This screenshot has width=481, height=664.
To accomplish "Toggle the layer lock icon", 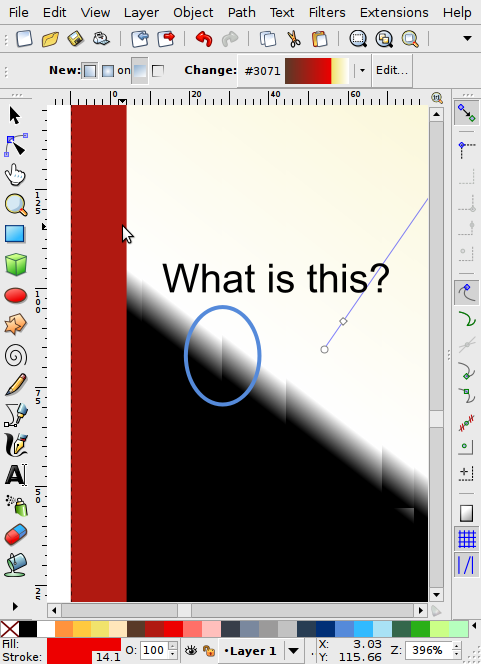I will (209, 650).
